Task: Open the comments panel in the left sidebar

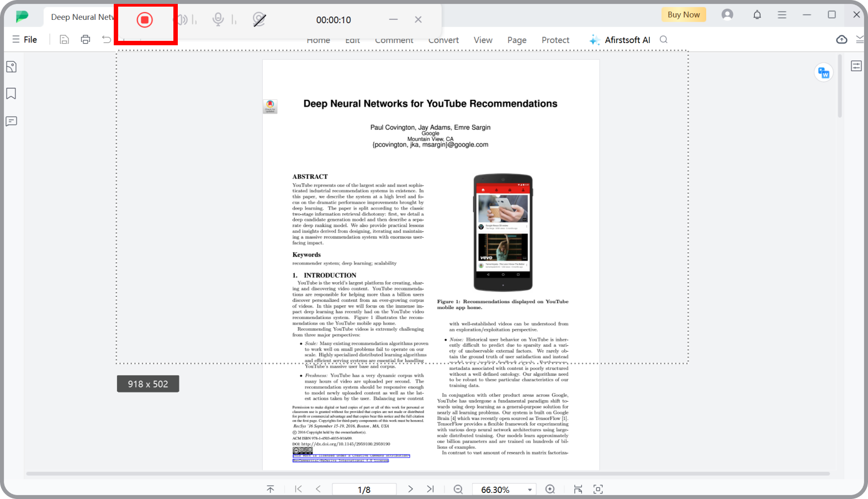Action: click(x=11, y=121)
